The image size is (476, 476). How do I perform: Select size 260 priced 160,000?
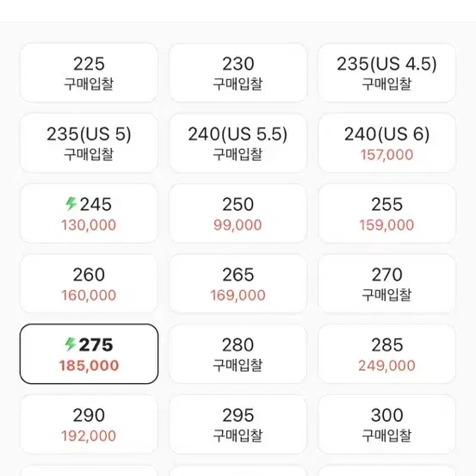click(x=89, y=284)
